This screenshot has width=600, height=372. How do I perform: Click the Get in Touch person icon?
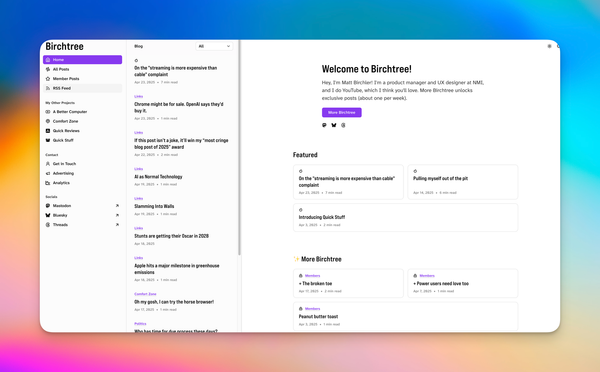48,163
